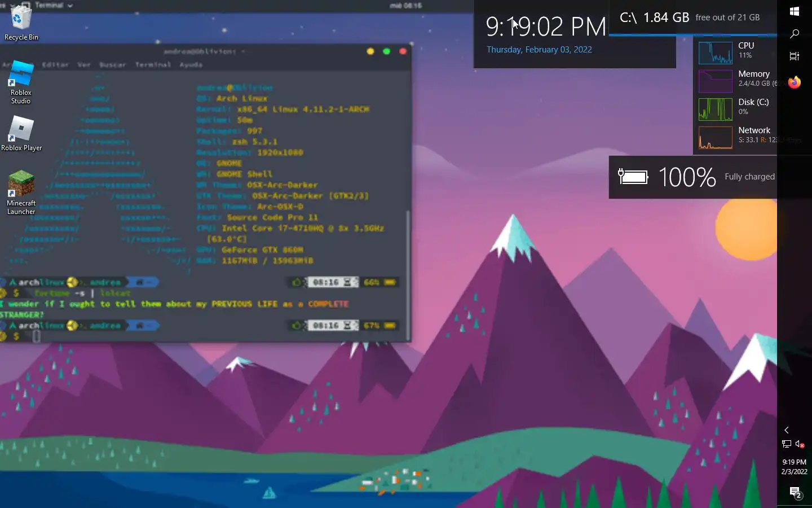Screen dimensions: 812x508
Task: Click the 100% battery percentage text
Action: (687, 177)
